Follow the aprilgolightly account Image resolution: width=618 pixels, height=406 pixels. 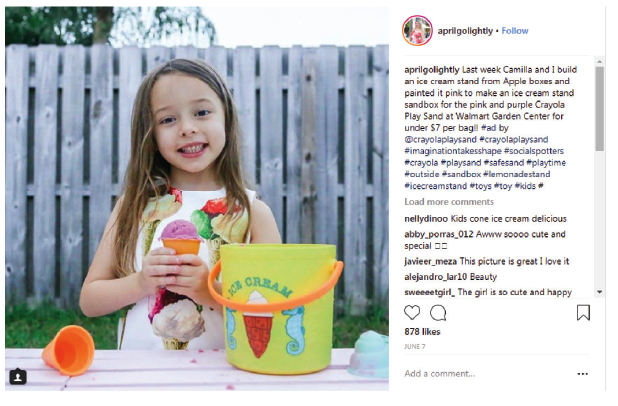[x=515, y=31]
